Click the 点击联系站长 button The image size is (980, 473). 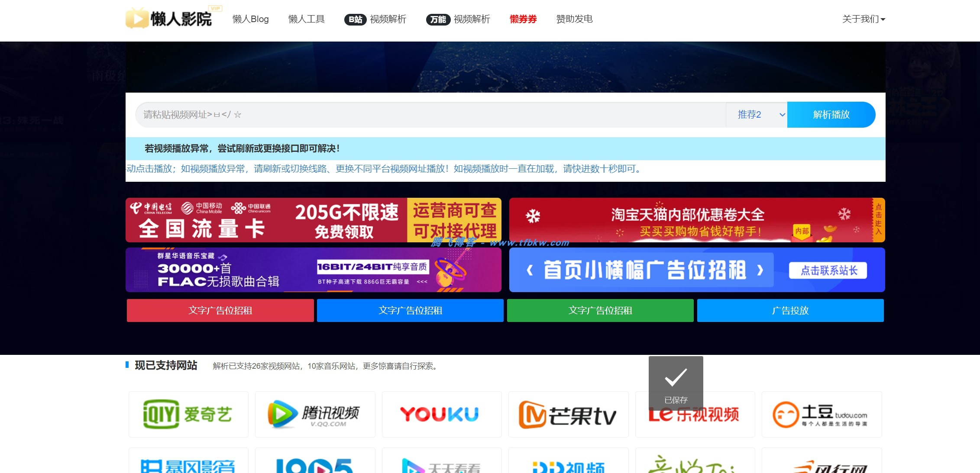coord(828,270)
